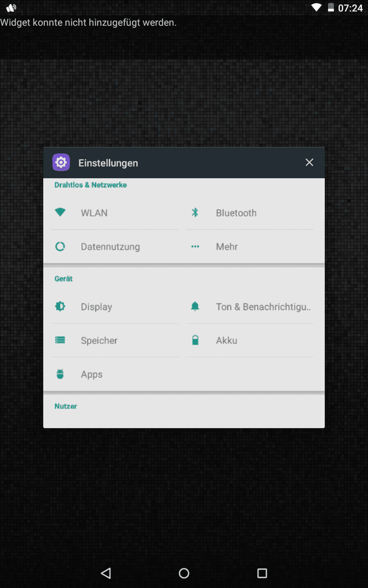
Task: Close the Einstellungen window card
Action: pos(309,162)
